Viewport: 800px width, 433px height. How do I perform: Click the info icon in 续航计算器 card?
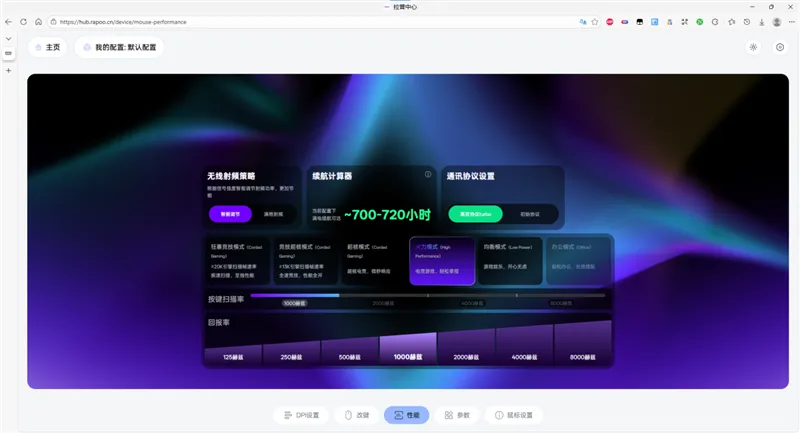click(428, 175)
